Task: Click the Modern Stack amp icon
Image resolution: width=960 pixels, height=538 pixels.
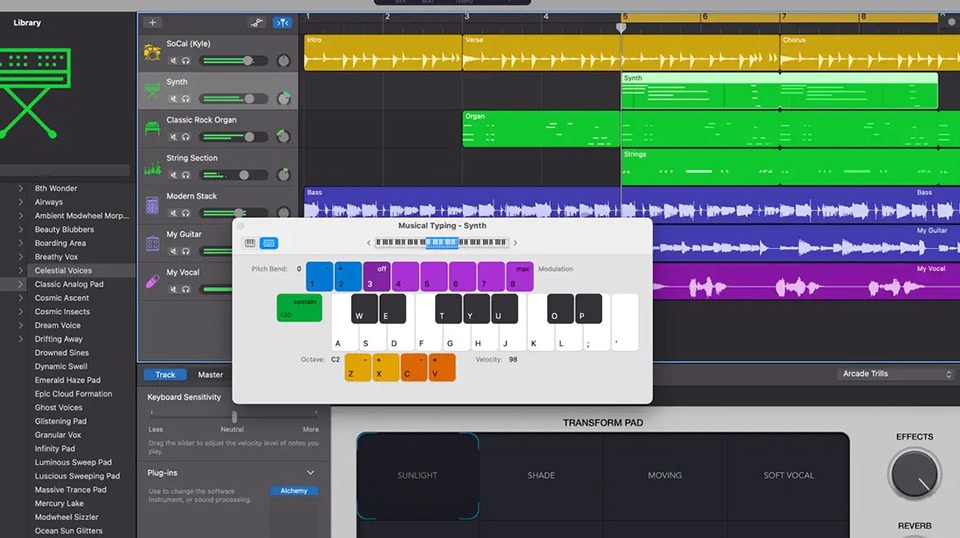Action: 152,205
